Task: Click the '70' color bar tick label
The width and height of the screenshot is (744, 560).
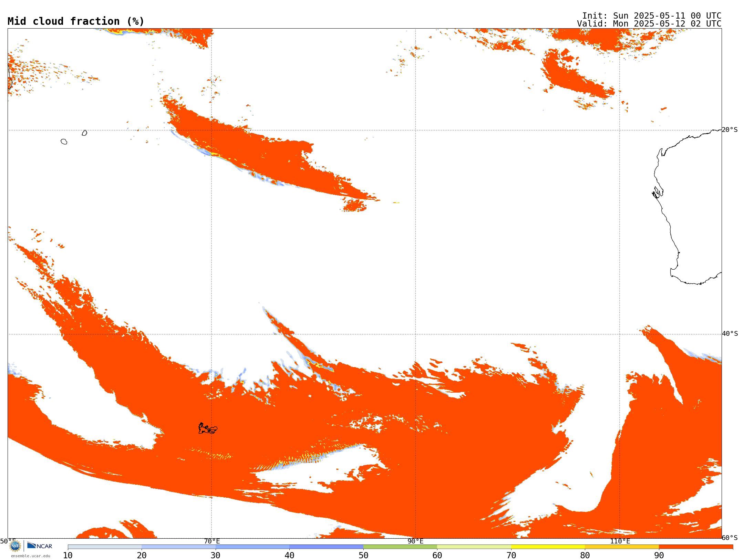Action: [x=511, y=556]
